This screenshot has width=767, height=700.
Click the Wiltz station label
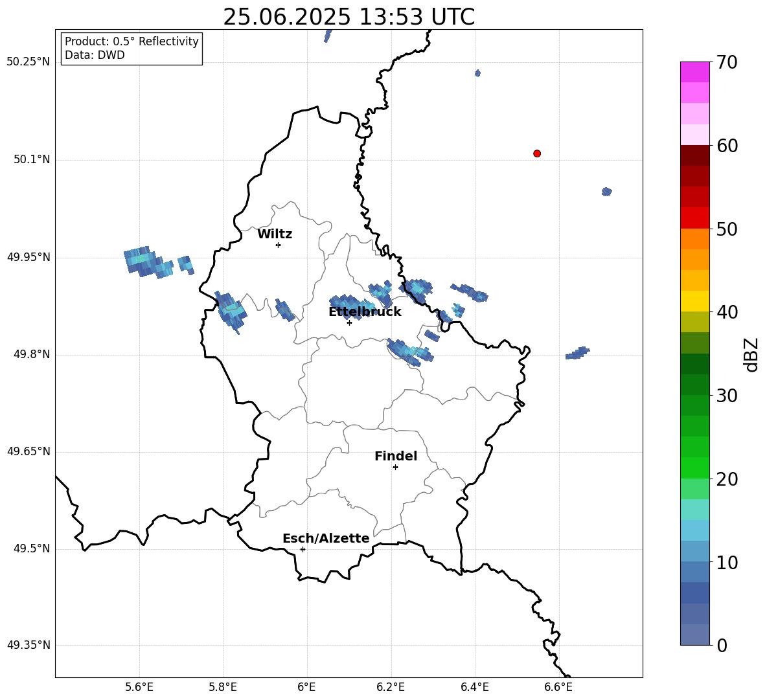275,234
